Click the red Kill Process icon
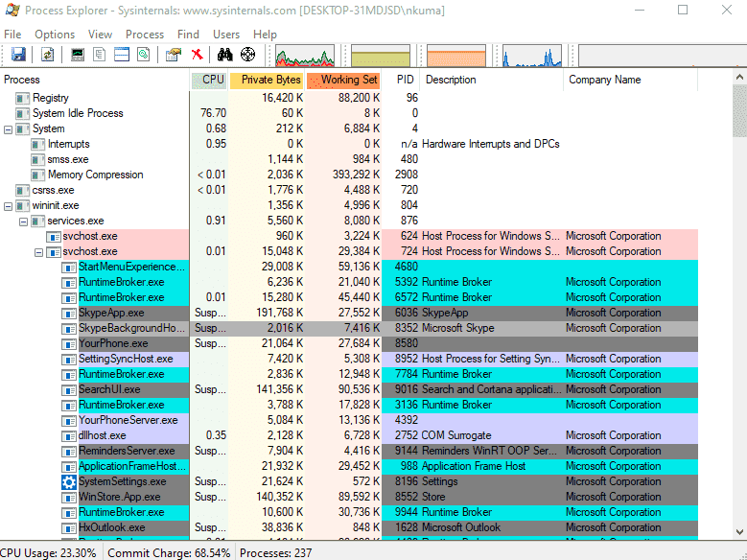 [197, 55]
